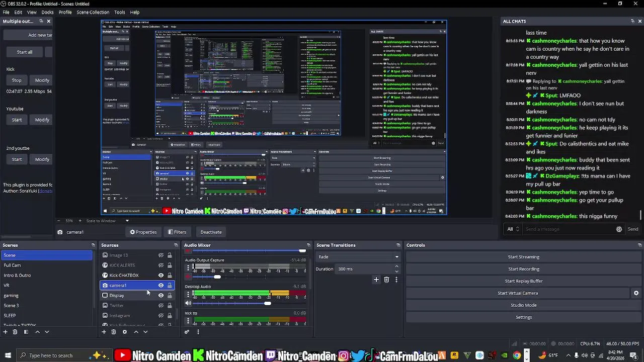Viewport: 644px width, 362px height.
Task: Select the Full Cam scene
Action: tap(46, 265)
